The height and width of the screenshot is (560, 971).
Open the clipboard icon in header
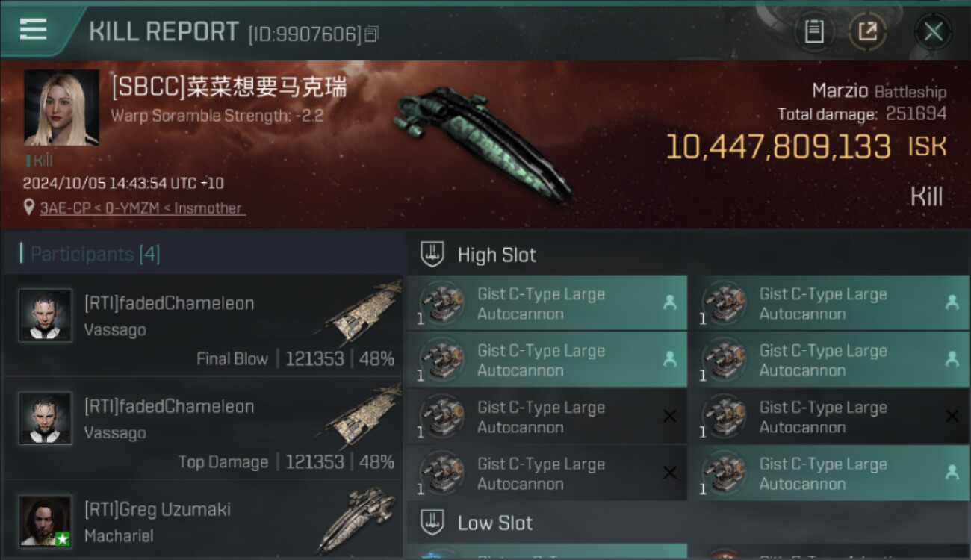813,31
